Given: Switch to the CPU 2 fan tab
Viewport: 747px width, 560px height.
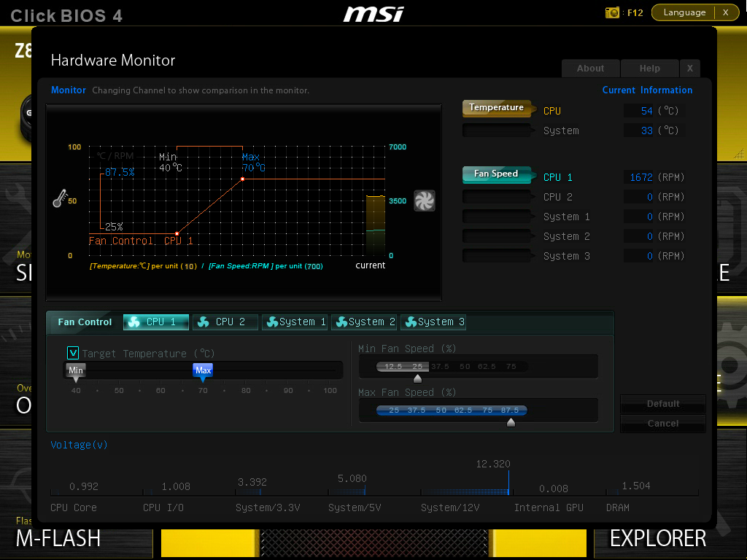Looking at the screenshot, I should click(225, 322).
